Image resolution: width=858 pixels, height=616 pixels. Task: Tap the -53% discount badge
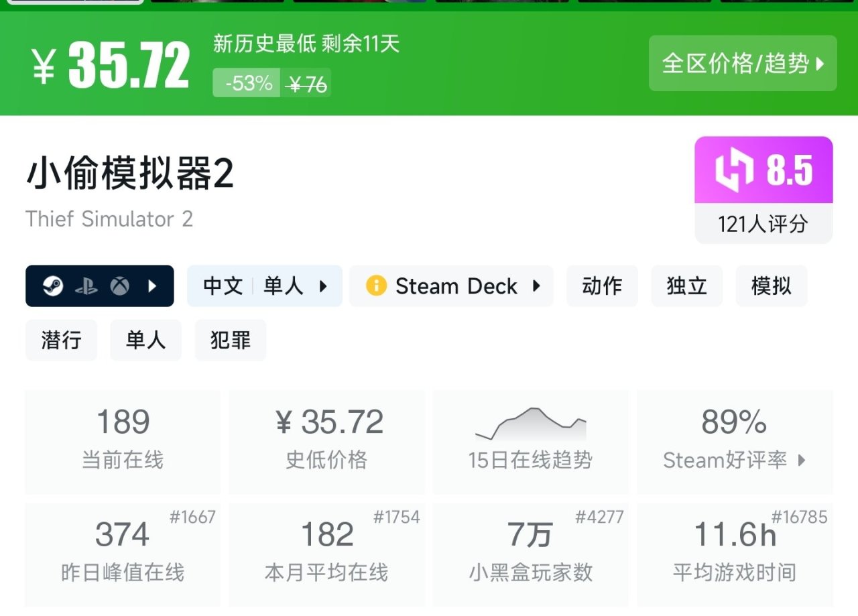pyautogui.click(x=247, y=83)
